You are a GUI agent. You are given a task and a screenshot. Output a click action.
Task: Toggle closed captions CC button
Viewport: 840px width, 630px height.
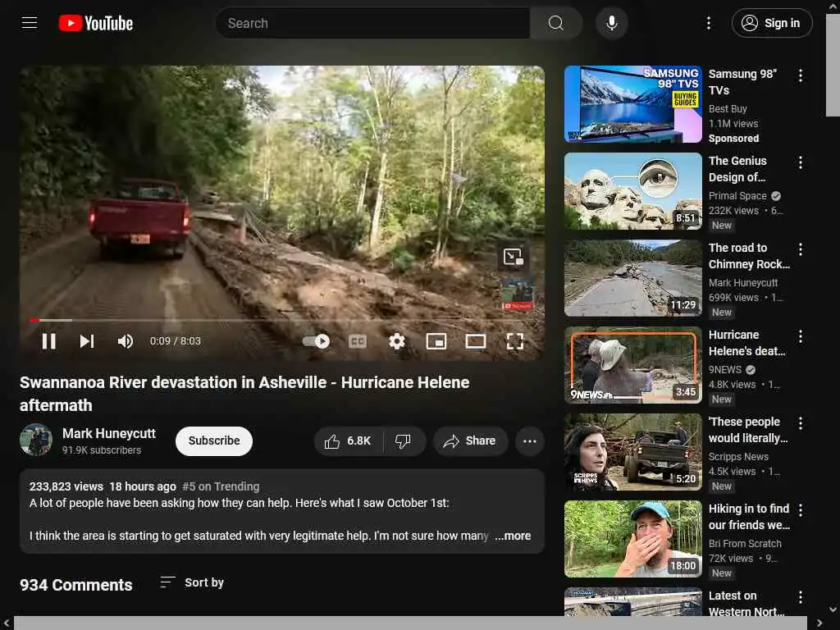[x=358, y=341]
